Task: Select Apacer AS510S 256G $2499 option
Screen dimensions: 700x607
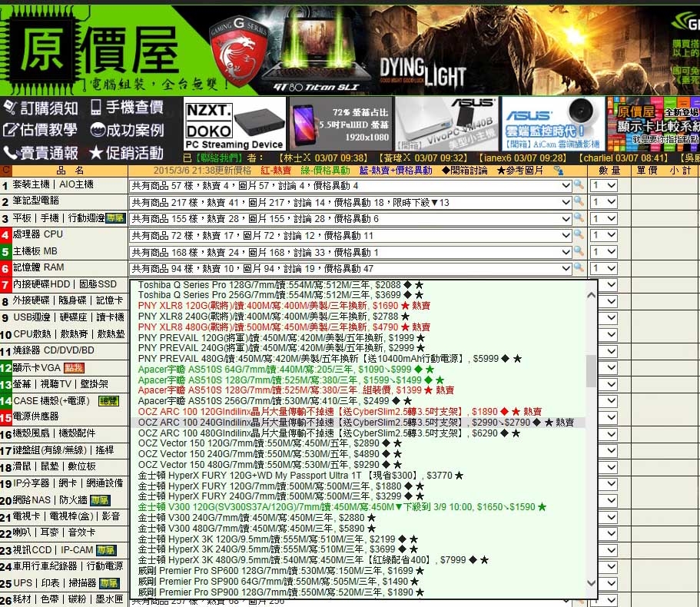Action: pyautogui.click(x=358, y=401)
